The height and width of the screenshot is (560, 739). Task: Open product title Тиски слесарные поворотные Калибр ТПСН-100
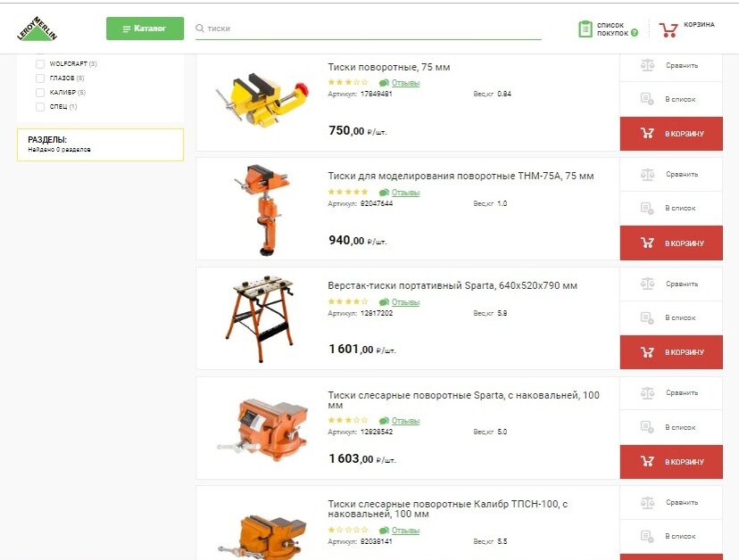(x=447, y=508)
